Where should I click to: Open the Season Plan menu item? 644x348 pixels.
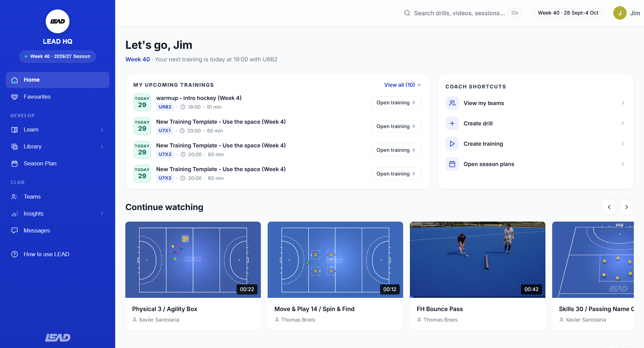click(58, 164)
